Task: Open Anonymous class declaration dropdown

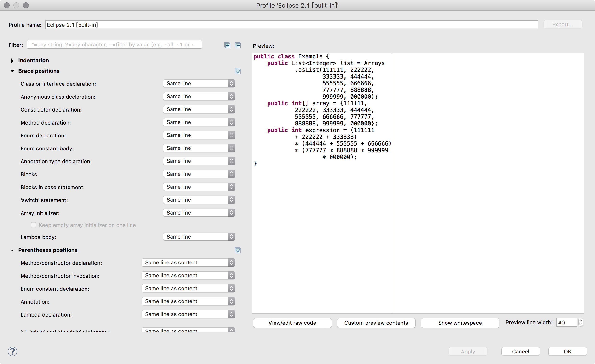Action: click(x=199, y=97)
